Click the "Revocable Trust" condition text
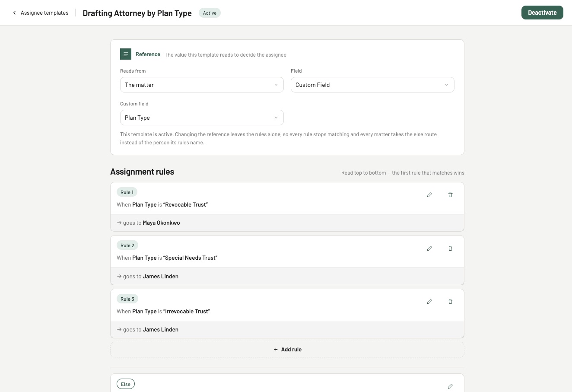 point(185,204)
